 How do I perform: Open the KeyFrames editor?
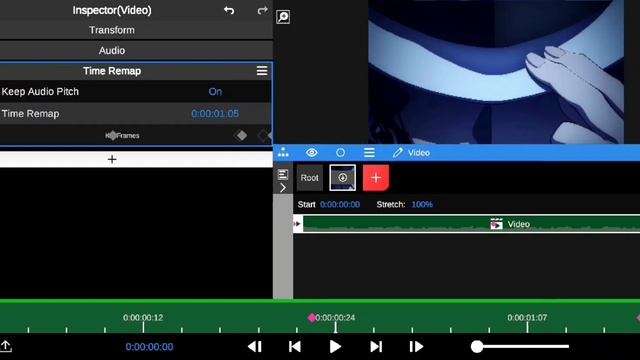coord(122,136)
